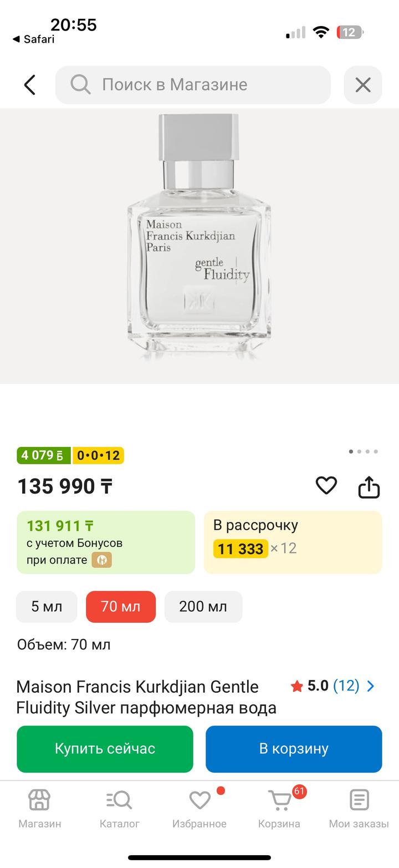Tap the image carousel page dots

[363, 451]
